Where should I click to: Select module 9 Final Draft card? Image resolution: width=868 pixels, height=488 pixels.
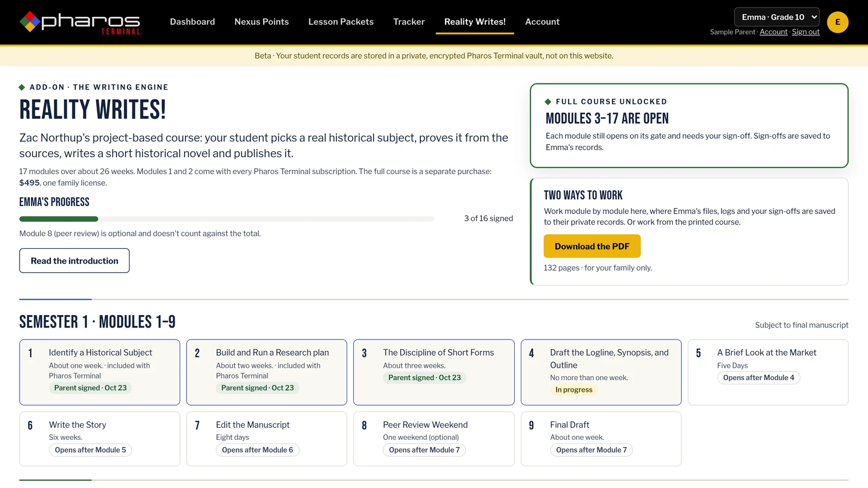pyautogui.click(x=601, y=439)
